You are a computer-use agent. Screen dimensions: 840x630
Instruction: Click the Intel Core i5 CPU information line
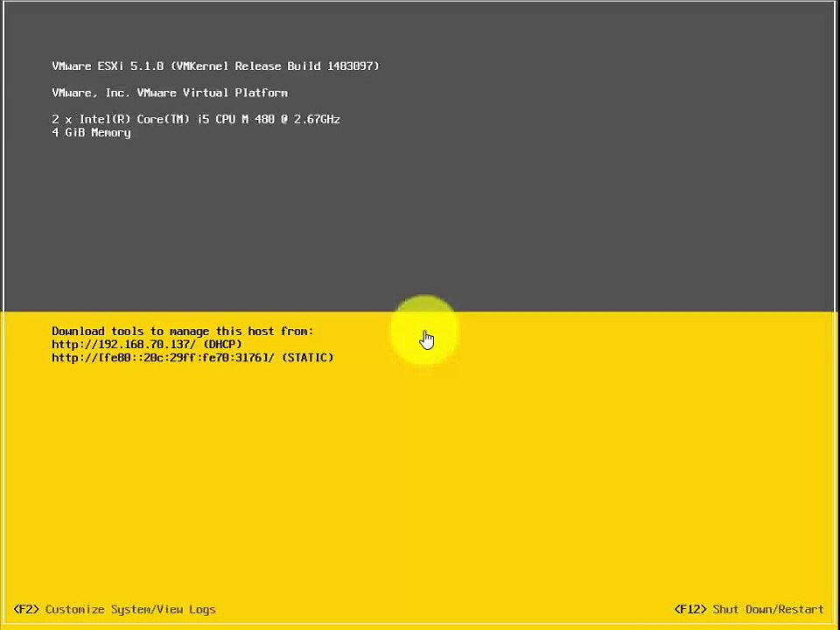(x=196, y=119)
